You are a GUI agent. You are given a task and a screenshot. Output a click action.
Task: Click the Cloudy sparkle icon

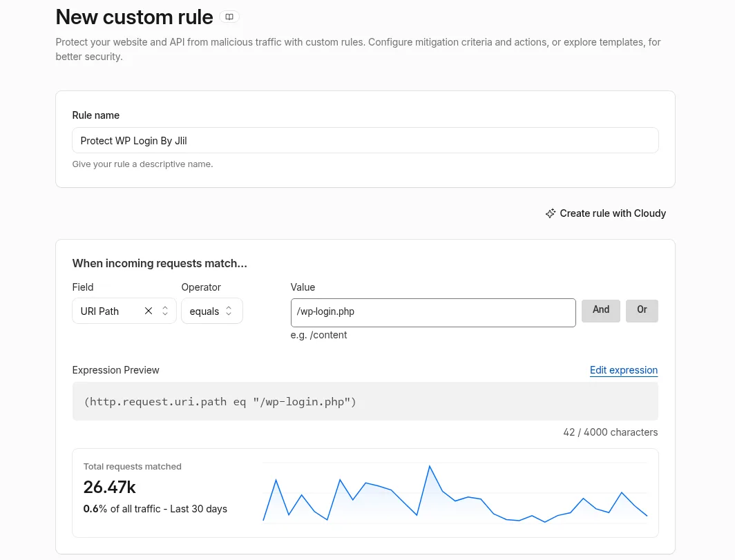click(x=551, y=213)
